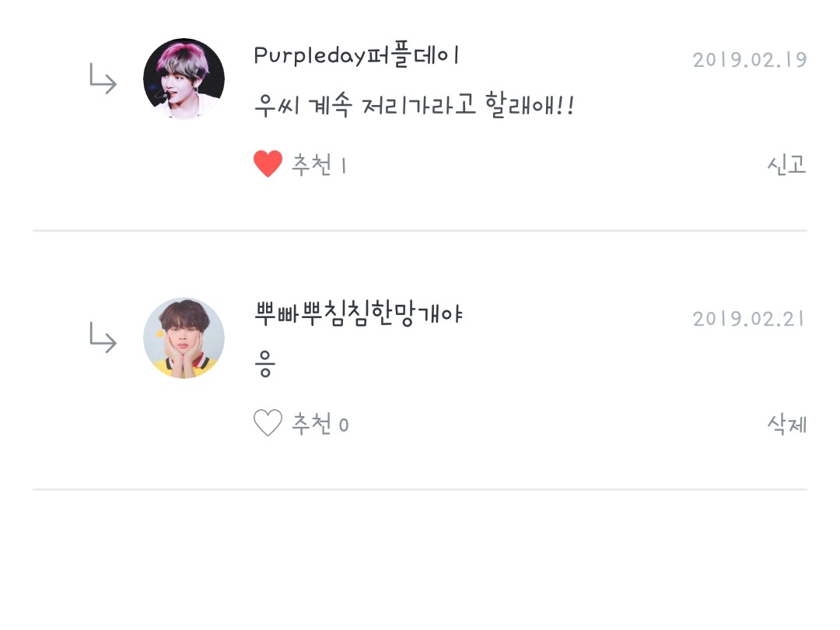Click the '추천' label next to the empty heart

pos(311,424)
